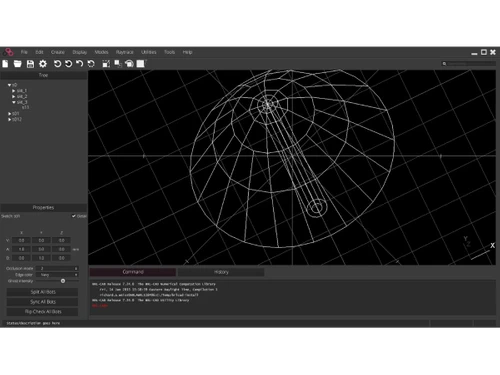The height and width of the screenshot is (375, 500).
Task: Click the magnifier icon in search box
Action: (444, 64)
